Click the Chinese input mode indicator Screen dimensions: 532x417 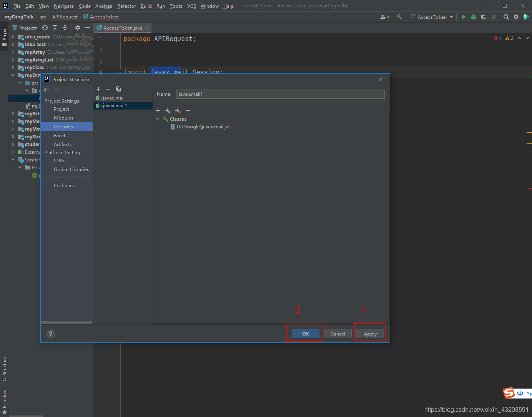click(x=520, y=393)
